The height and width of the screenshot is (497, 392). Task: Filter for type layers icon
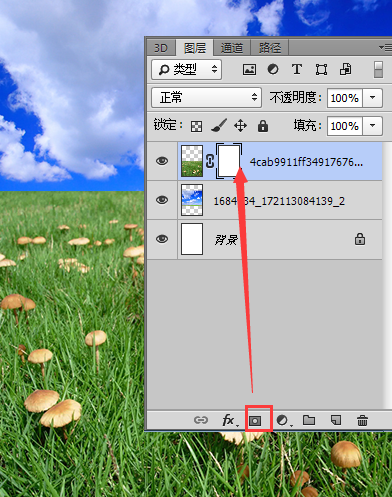[x=297, y=69]
